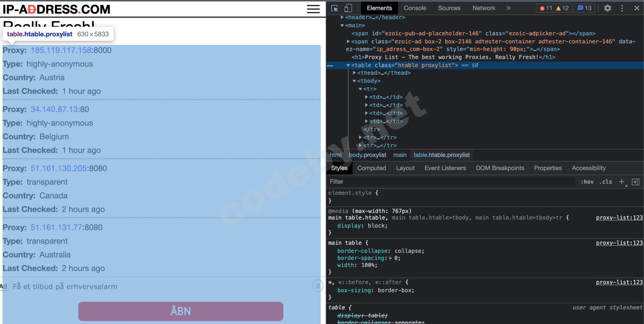
Task: Close the ad with the X icon
Action: click(318, 286)
